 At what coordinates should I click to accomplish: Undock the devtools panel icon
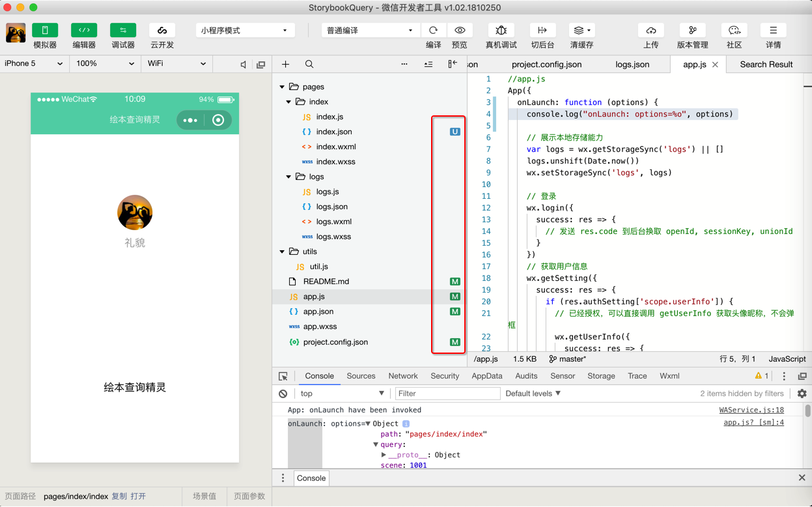(802, 376)
